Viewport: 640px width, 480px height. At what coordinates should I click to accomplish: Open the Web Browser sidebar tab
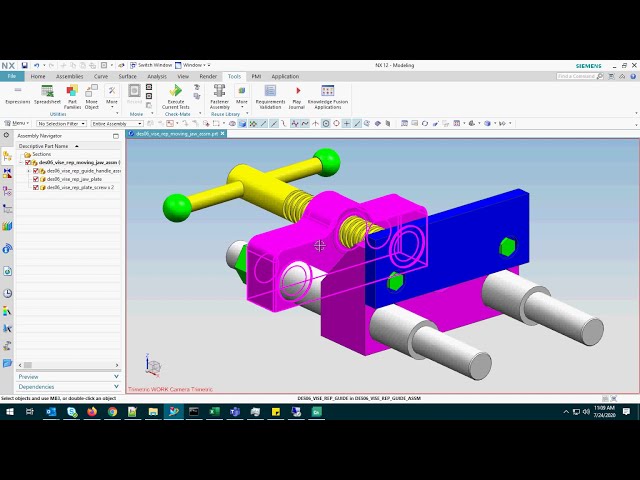tap(7, 271)
